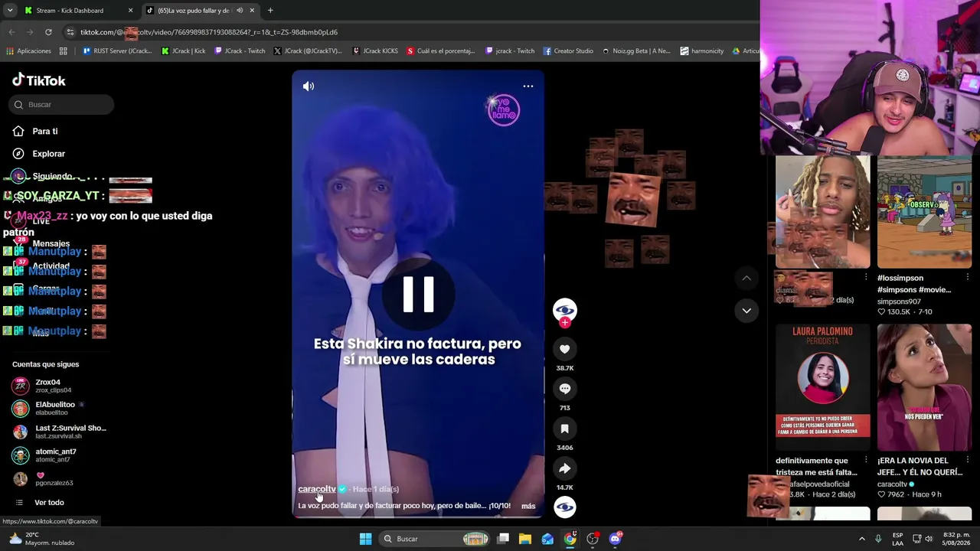The height and width of the screenshot is (551, 980).
Task: Open File Explorer from the taskbar
Action: pyautogui.click(x=525, y=539)
